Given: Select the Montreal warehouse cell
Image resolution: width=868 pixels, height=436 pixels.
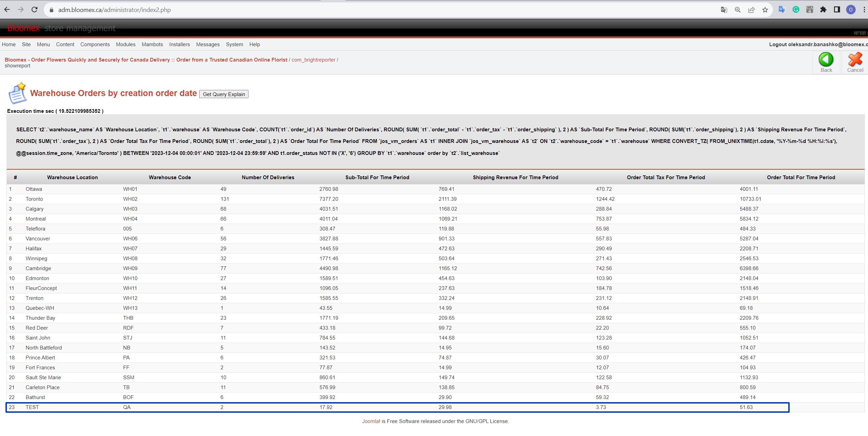Looking at the screenshot, I should pos(36,219).
